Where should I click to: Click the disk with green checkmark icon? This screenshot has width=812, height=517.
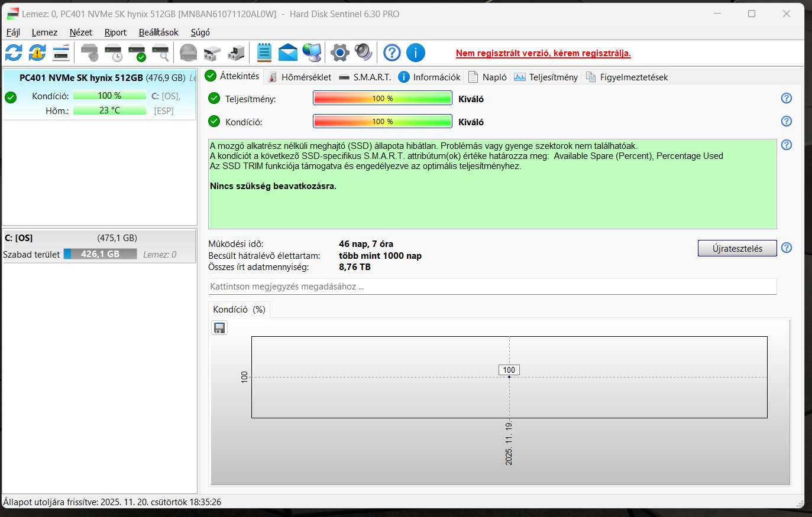click(137, 53)
